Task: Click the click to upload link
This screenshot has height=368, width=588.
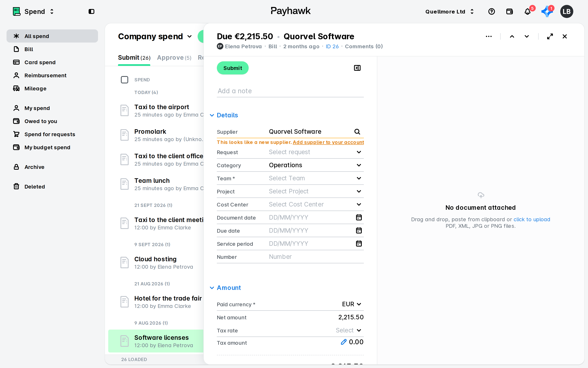Action: click(x=532, y=219)
